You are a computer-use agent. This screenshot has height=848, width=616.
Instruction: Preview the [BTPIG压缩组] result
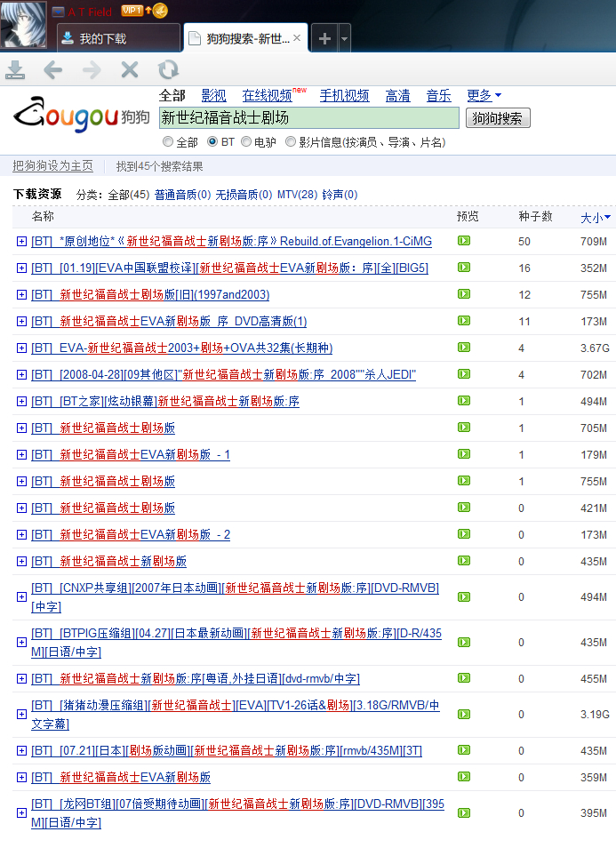tap(464, 642)
